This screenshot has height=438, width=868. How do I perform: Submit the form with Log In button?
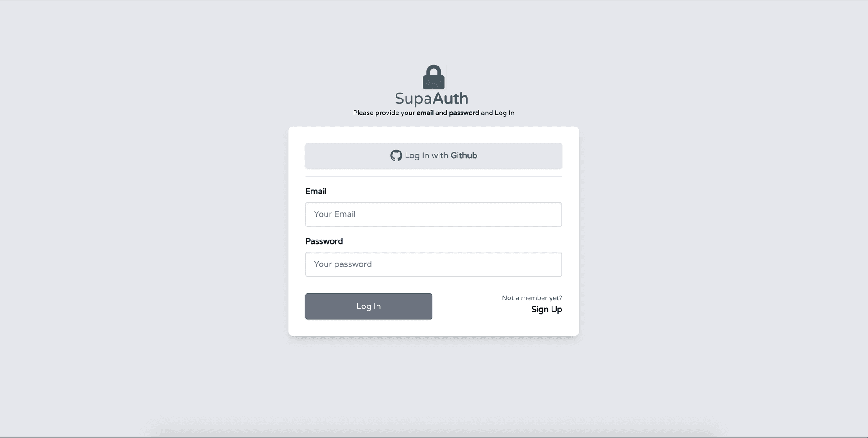(x=368, y=306)
